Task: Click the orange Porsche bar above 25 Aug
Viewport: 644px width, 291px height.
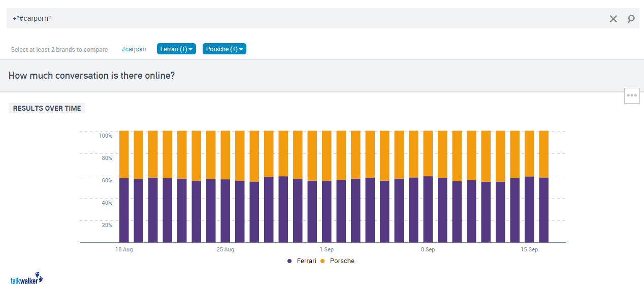Action: pyautogui.click(x=226, y=155)
